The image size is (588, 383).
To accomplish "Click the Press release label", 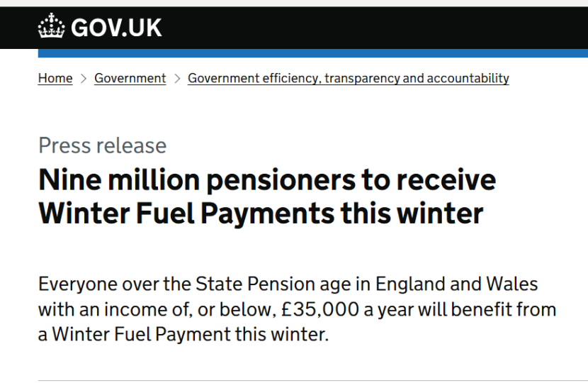I will point(102,145).
